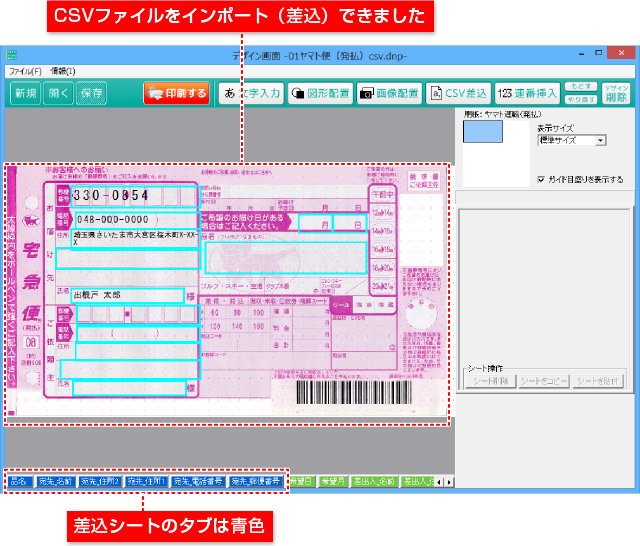This screenshot has height=546, width=640.
Task: Click the 午前中 delivery time option on form
Action: tap(382, 194)
